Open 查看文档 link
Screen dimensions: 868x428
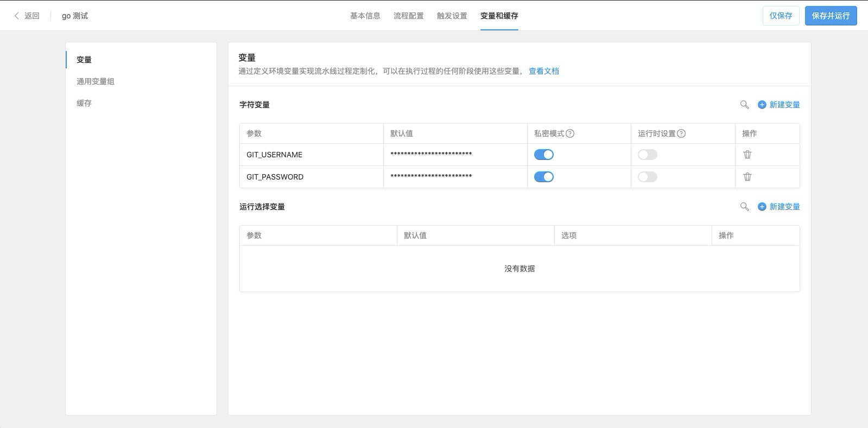point(544,71)
